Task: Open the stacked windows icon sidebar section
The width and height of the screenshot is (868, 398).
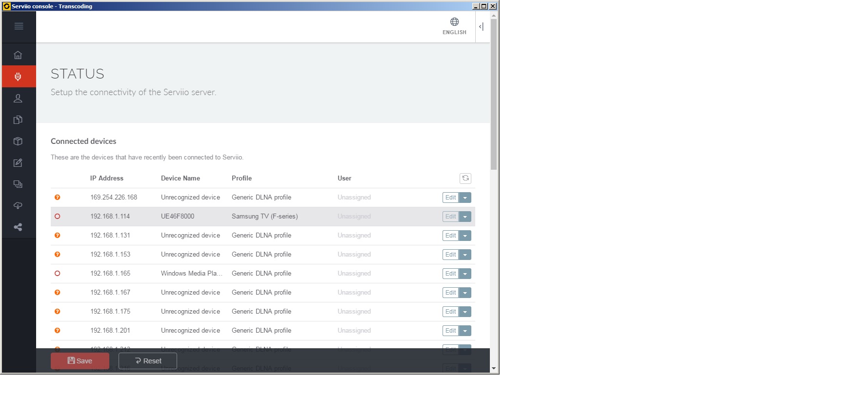Action: (x=18, y=184)
